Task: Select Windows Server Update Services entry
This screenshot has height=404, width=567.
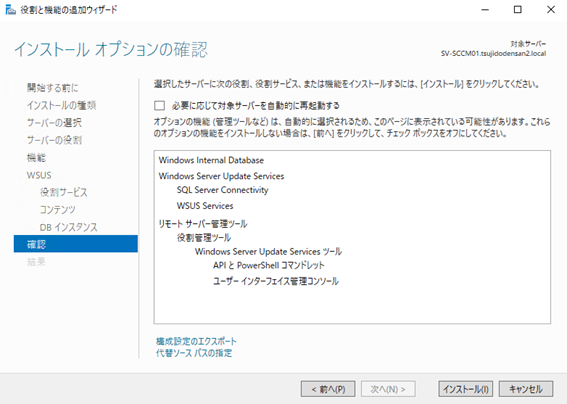Action: (x=221, y=176)
